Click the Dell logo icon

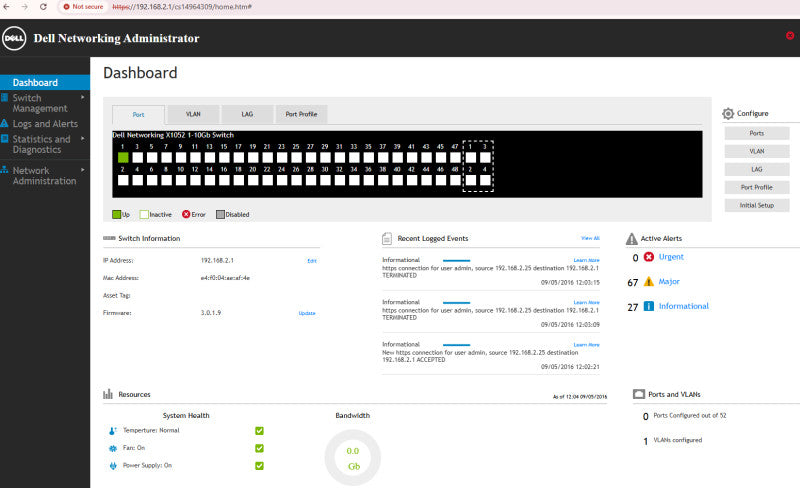14,38
